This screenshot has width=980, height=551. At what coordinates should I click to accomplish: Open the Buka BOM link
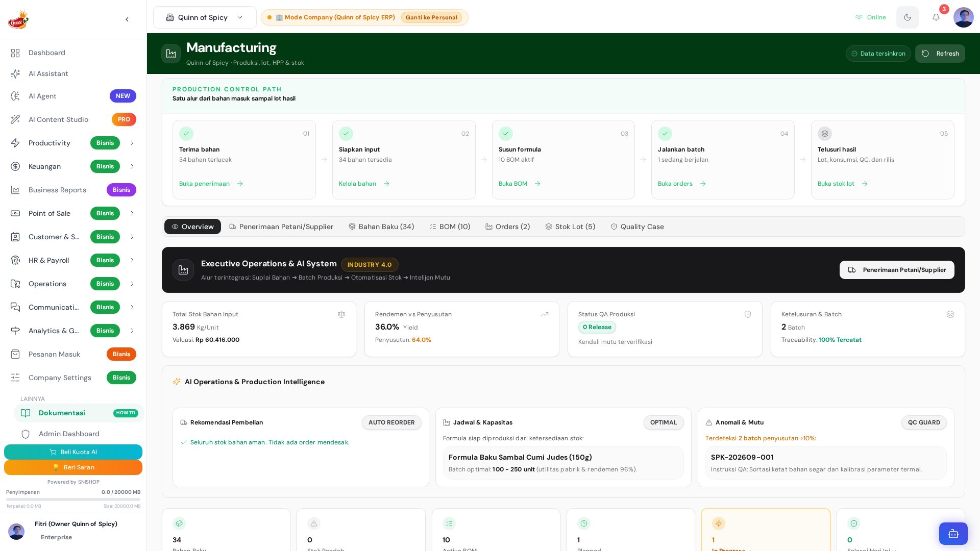click(519, 184)
